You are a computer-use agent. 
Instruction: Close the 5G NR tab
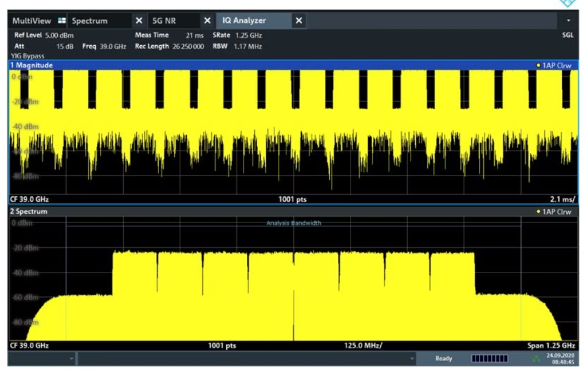pyautogui.click(x=207, y=21)
